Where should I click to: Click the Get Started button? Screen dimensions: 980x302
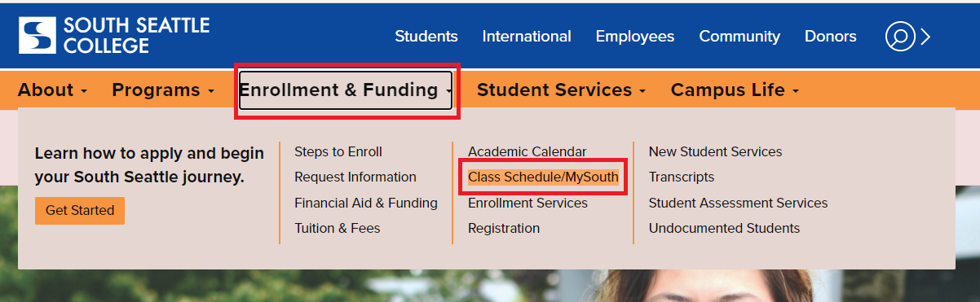[80, 210]
